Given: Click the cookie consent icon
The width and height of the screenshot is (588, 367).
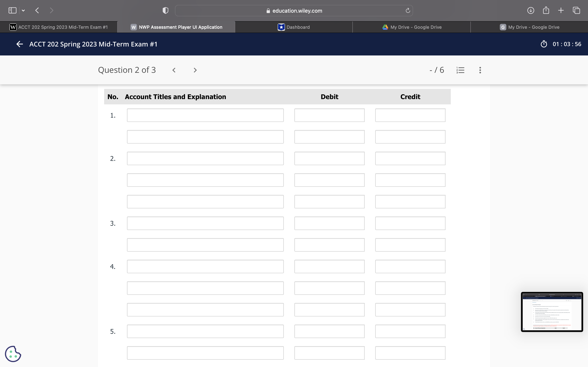Looking at the screenshot, I should pos(13,354).
